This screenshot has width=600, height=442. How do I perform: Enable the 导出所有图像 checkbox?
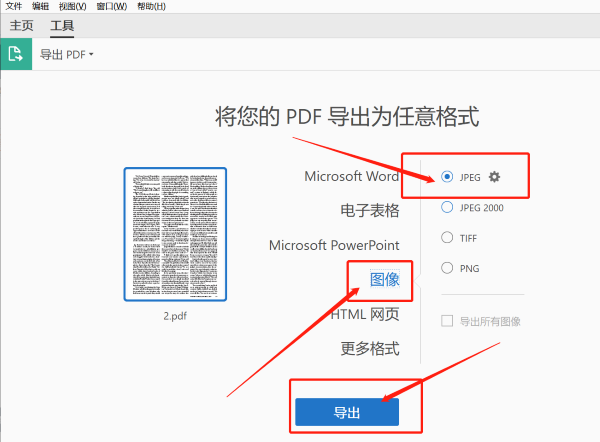tap(447, 321)
